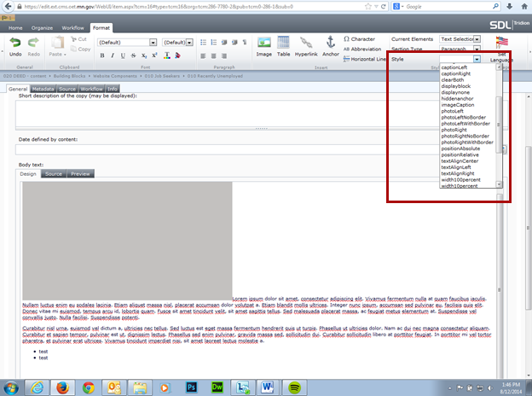Open the Metadata tab
The height and width of the screenshot is (396, 532).
tap(42, 88)
